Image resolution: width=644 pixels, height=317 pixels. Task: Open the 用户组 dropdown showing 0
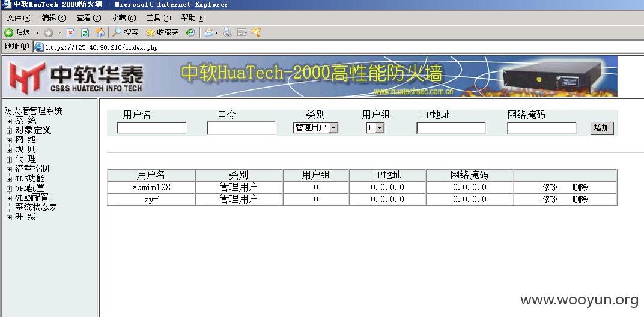pyautogui.click(x=375, y=128)
